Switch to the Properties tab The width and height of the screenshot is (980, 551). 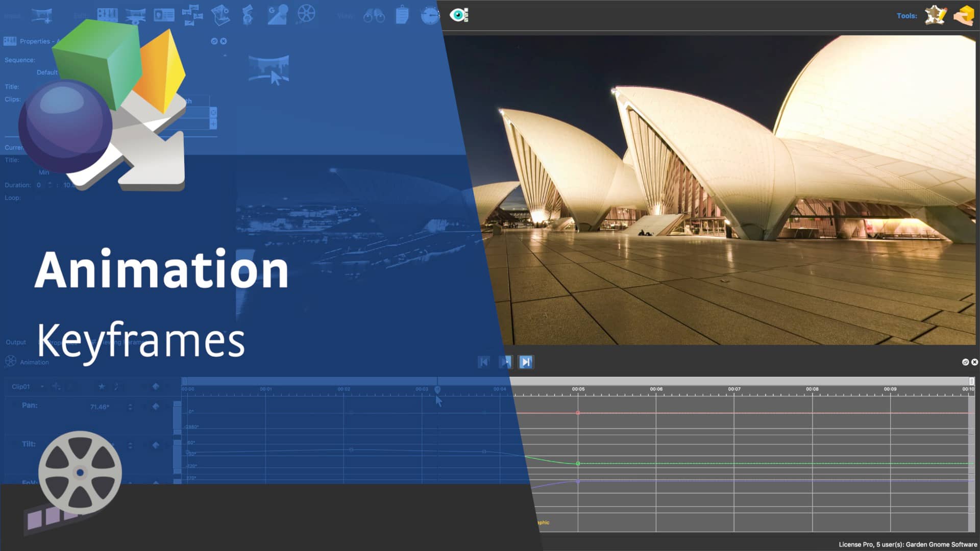(x=61, y=342)
